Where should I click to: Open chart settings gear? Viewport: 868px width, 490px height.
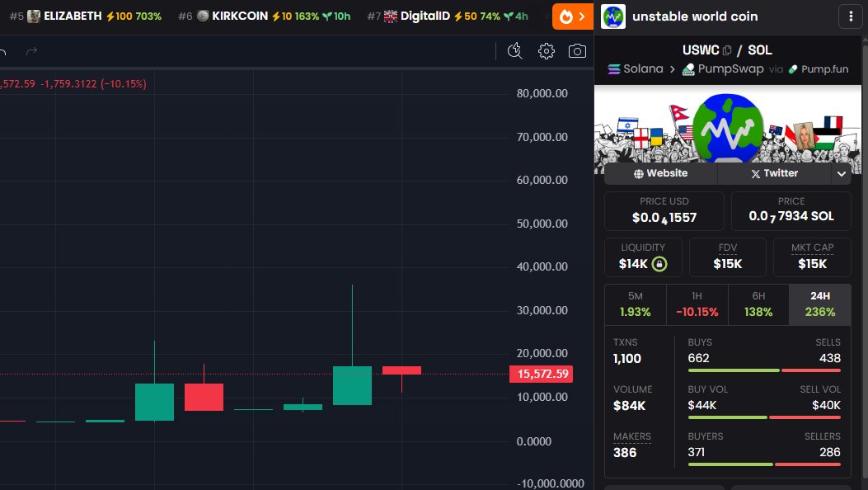point(547,51)
